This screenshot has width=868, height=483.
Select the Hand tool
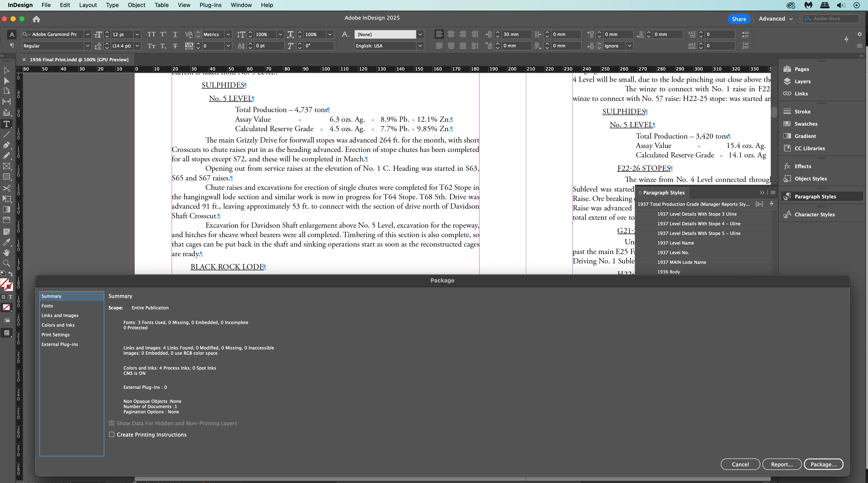pos(6,253)
